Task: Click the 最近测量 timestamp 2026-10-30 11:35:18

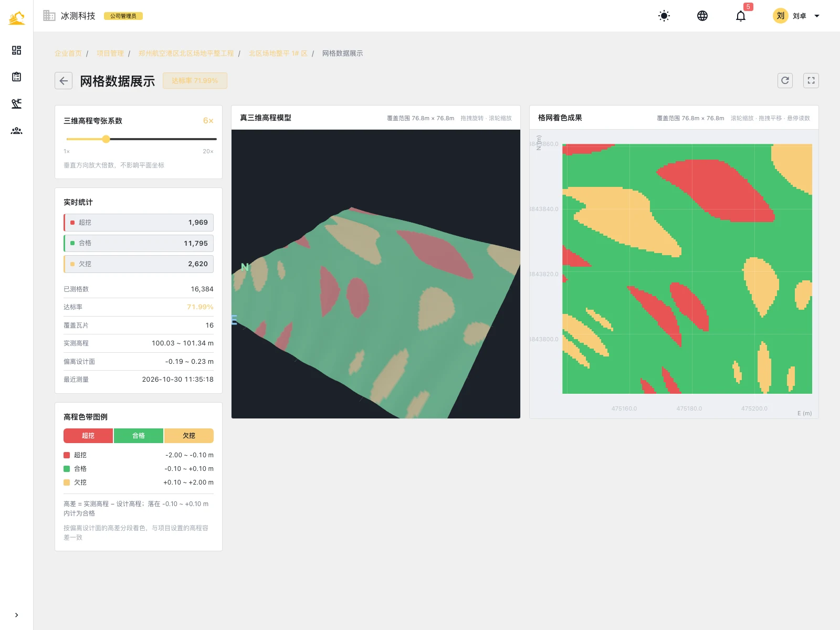Action: 178,380
